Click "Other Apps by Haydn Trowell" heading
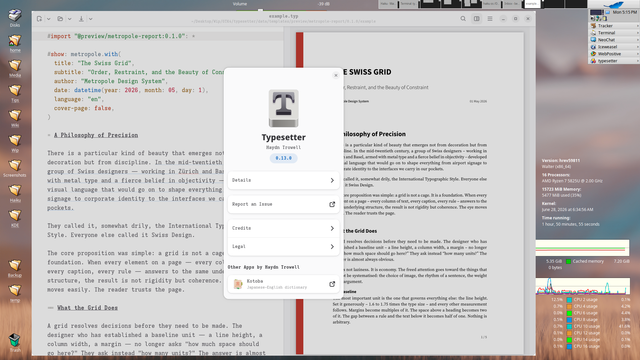The width and height of the screenshot is (640, 360). pyautogui.click(x=264, y=267)
